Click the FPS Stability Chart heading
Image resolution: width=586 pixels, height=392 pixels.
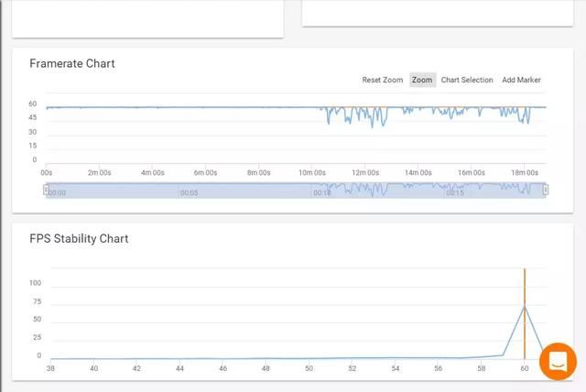pyautogui.click(x=79, y=238)
